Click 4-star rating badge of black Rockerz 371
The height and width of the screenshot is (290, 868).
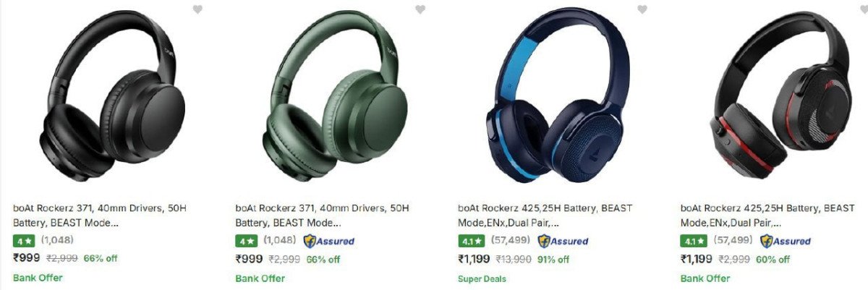pos(23,241)
